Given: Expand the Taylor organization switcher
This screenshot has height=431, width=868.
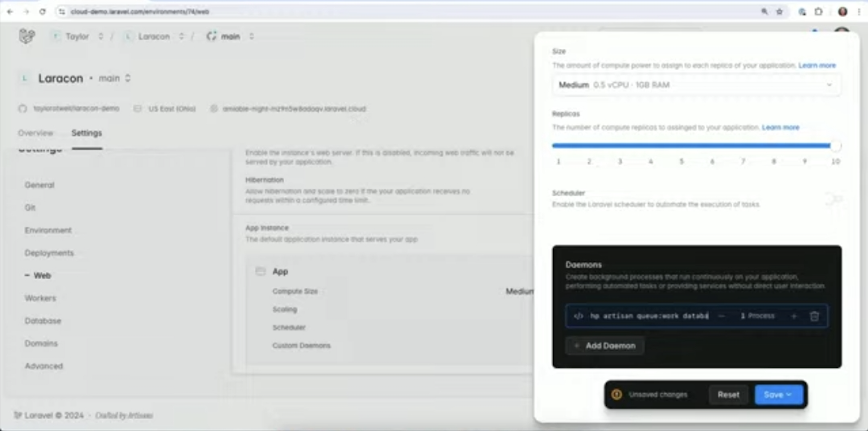Looking at the screenshot, I should pos(100,36).
